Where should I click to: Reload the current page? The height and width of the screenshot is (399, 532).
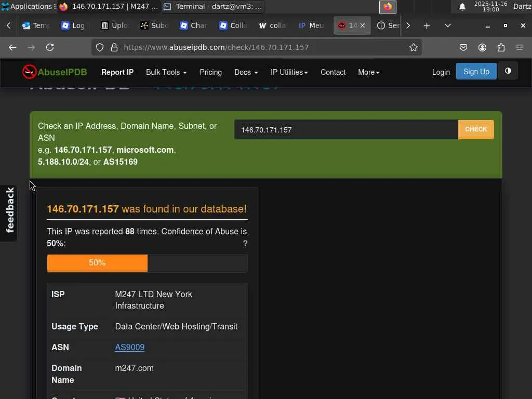[x=50, y=47]
